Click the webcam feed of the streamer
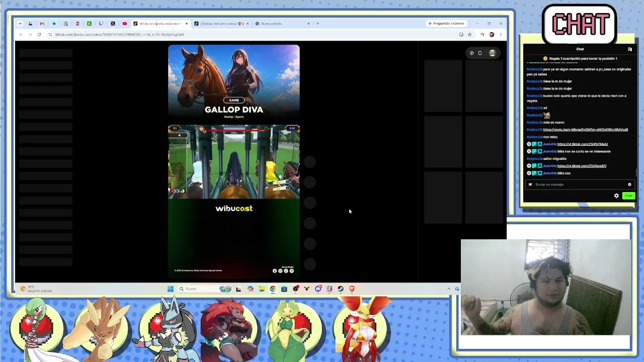Viewport: 644px width, 362px height. coord(545,287)
